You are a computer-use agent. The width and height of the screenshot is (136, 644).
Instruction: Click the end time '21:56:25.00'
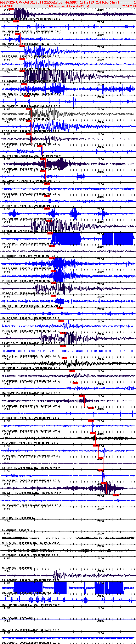click(x=129, y=6)
